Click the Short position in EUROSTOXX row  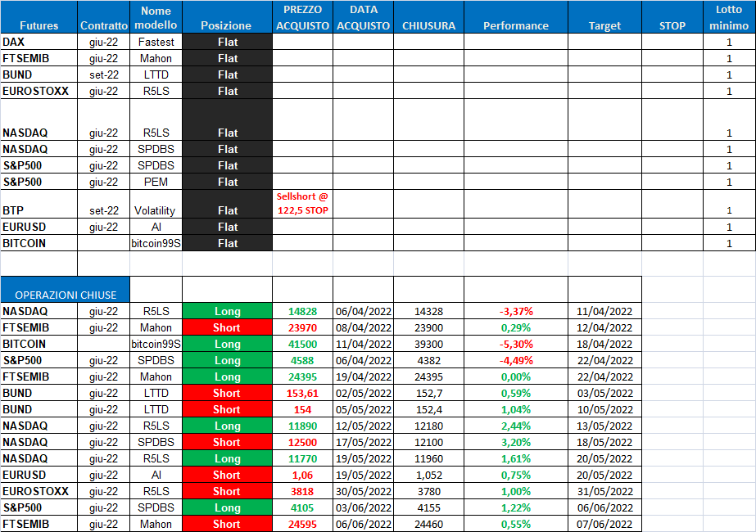[227, 492]
